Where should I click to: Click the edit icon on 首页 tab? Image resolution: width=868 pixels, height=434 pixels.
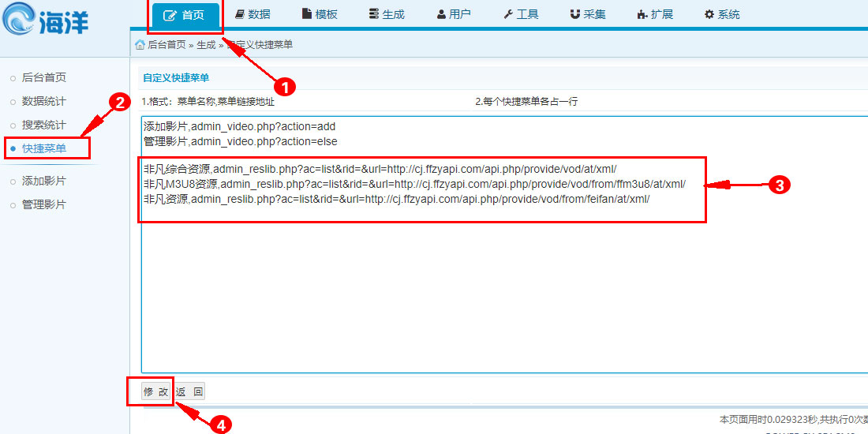click(170, 15)
